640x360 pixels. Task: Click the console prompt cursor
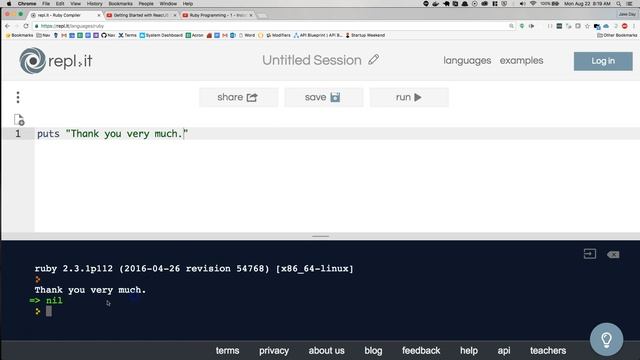coord(49,311)
